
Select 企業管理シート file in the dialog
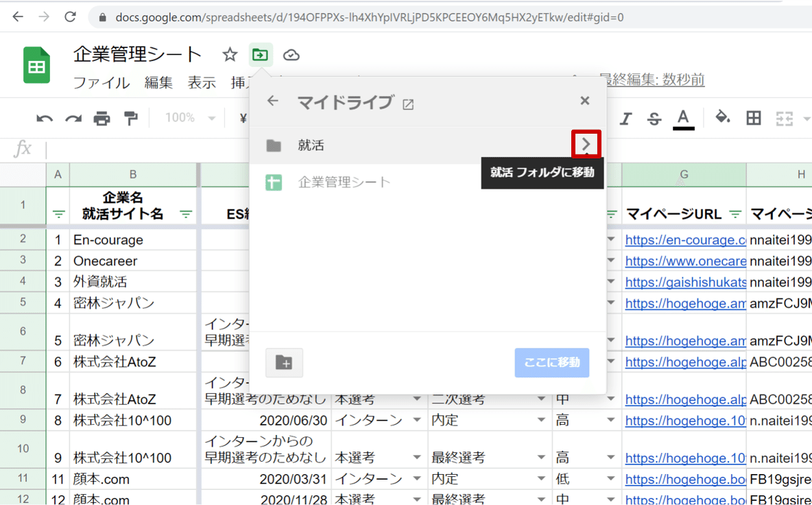(x=428, y=183)
